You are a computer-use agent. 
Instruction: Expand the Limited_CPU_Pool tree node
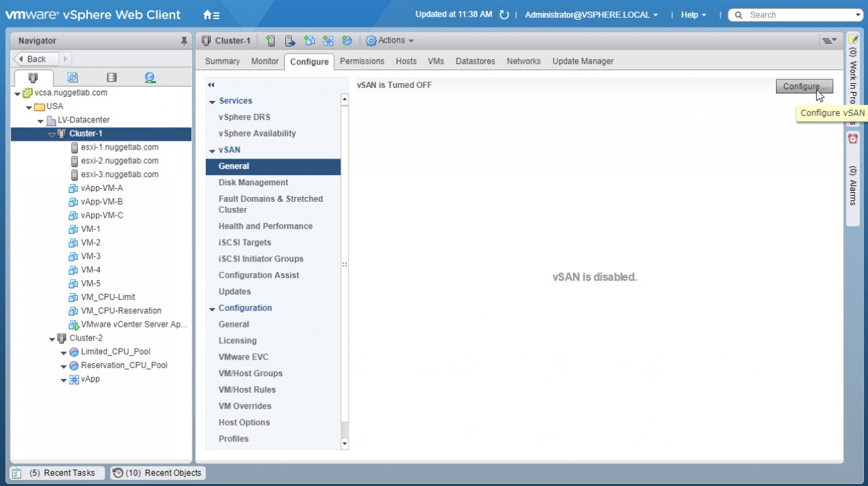click(64, 352)
